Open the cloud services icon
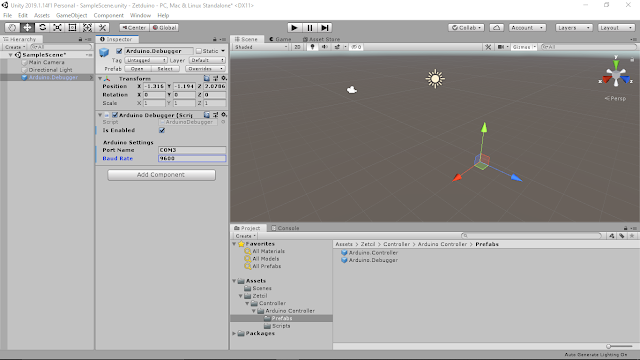 tap(496, 28)
